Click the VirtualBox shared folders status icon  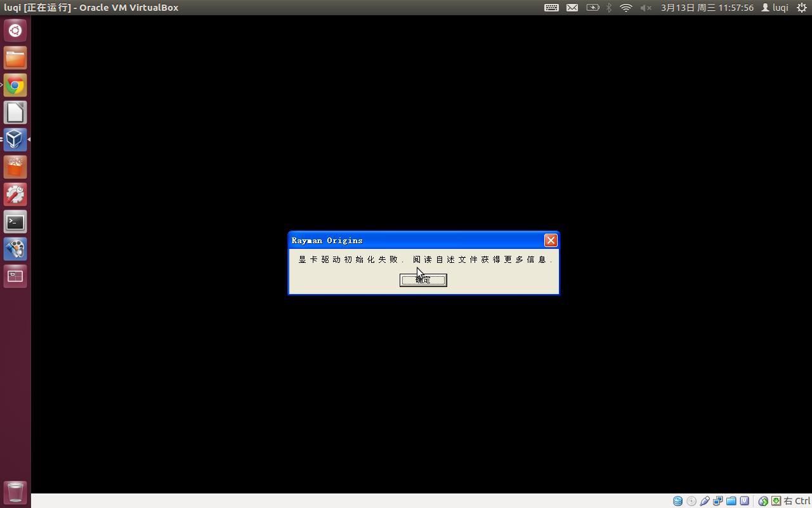pyautogui.click(x=731, y=501)
